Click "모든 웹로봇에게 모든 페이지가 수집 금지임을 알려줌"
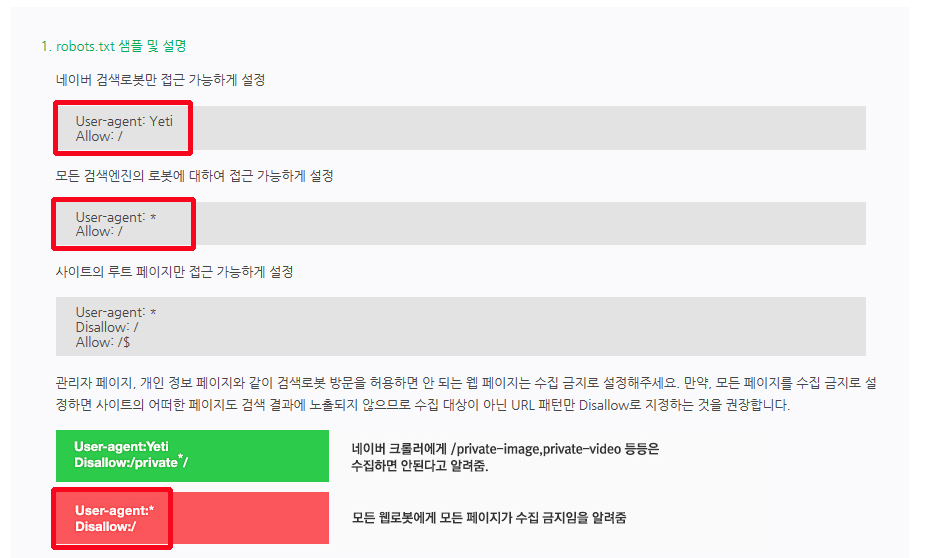The image size is (933, 558). point(489,518)
